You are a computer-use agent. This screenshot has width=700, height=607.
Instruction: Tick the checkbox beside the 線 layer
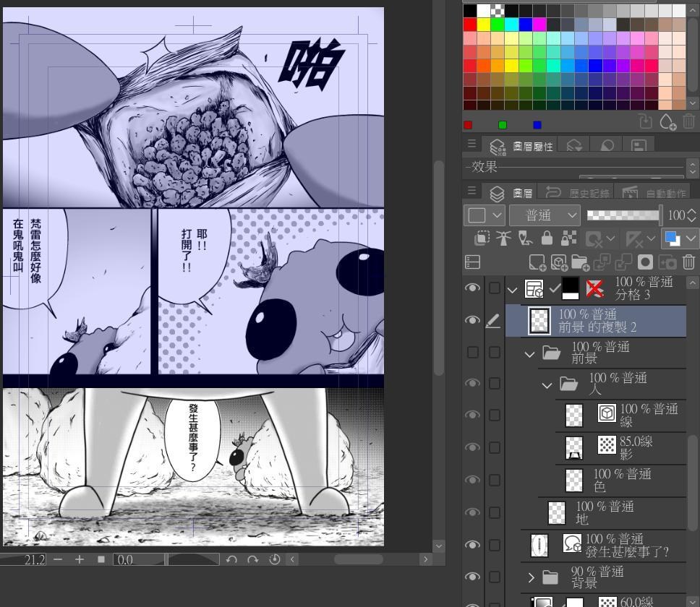pos(494,416)
